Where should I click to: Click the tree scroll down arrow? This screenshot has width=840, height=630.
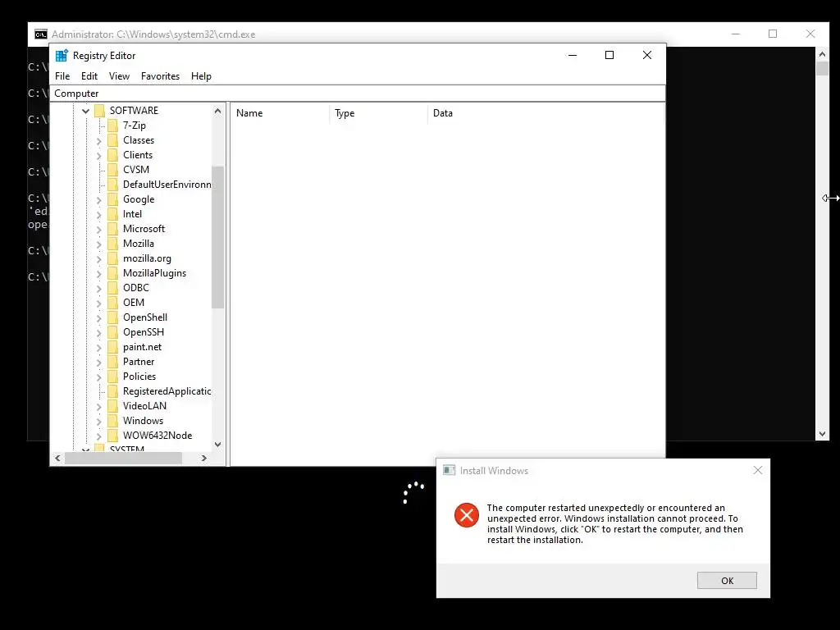(217, 444)
